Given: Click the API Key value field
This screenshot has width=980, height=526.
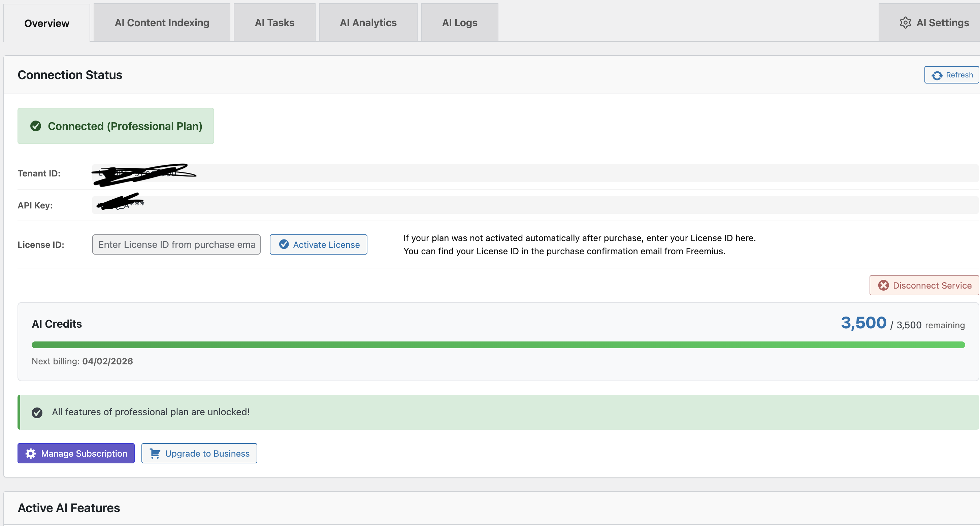Looking at the screenshot, I should tap(533, 205).
